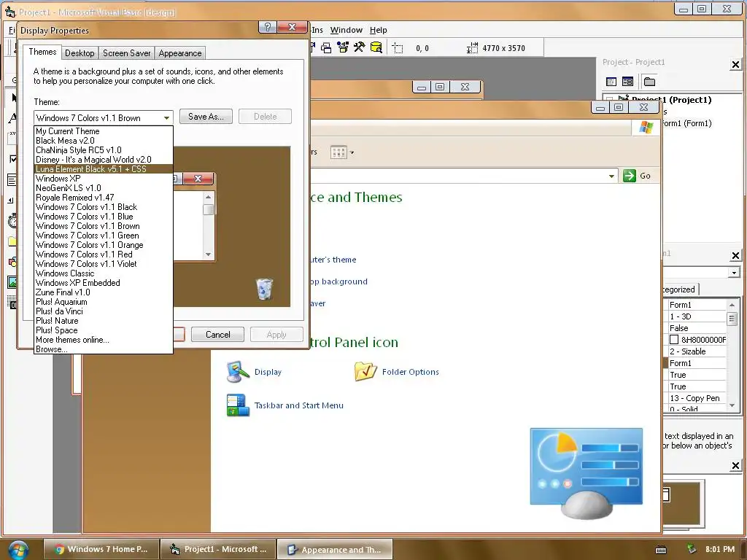Choose Luna Element Black v5.1 + CSS theme
The width and height of the screenshot is (747, 560).
104,169
